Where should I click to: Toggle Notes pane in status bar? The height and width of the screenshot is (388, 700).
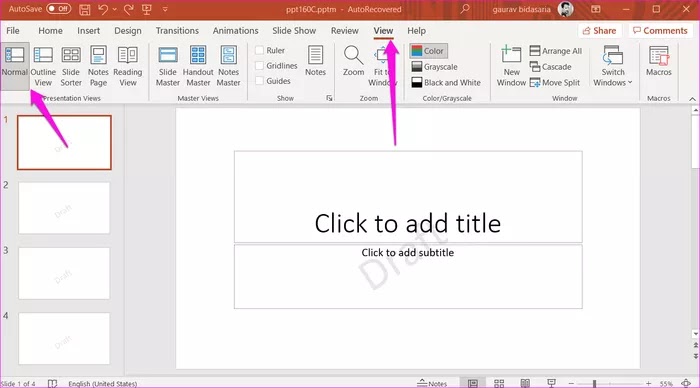pos(432,383)
